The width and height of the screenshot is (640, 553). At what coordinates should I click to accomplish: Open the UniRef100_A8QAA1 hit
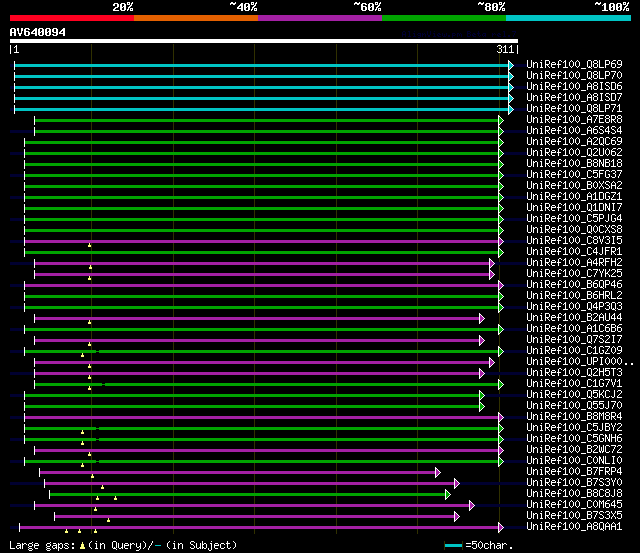pyautogui.click(x=574, y=527)
